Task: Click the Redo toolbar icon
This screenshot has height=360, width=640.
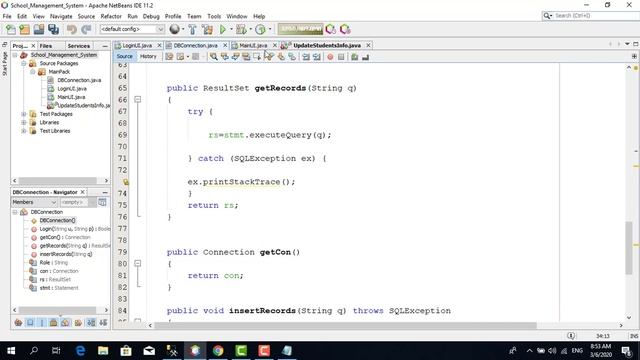Action: [x=86, y=29]
